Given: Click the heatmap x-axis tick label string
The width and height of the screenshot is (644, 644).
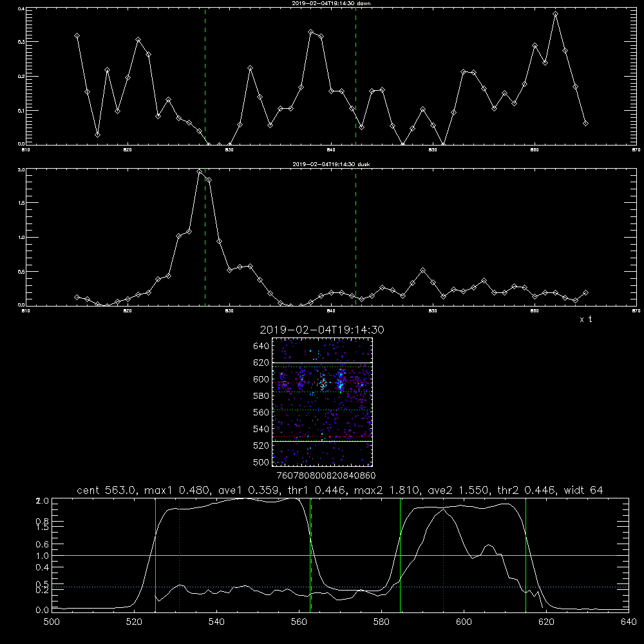Looking at the screenshot, I should [326, 476].
